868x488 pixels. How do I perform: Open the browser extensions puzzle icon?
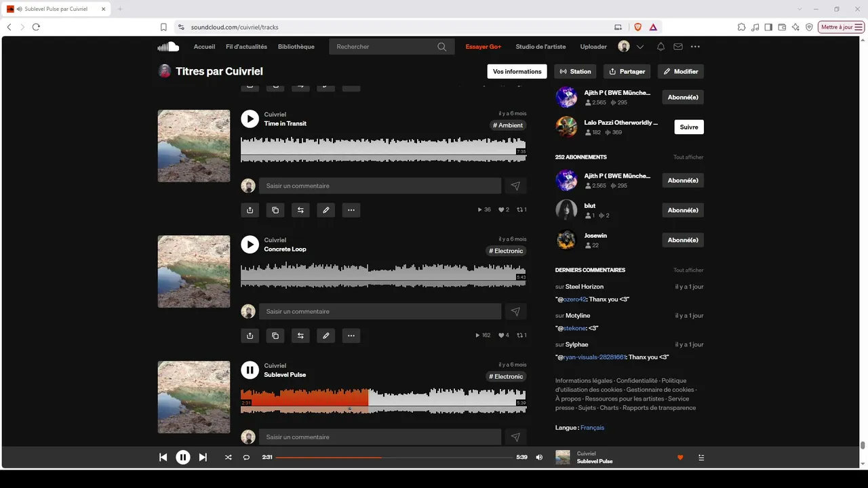[x=741, y=27]
